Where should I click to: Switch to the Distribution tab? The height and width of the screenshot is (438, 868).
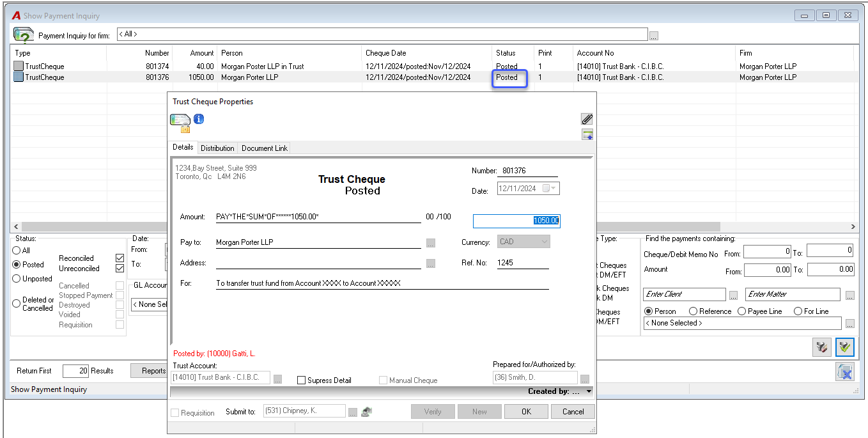click(x=217, y=148)
